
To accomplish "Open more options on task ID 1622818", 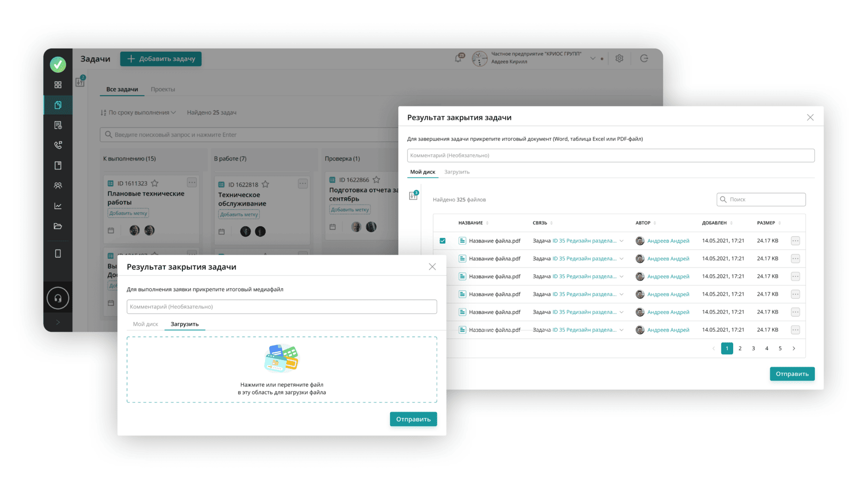I will [303, 184].
